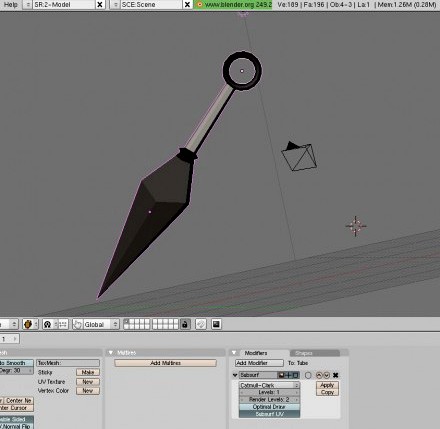Select the camera object in the viewport

pyautogui.click(x=299, y=156)
